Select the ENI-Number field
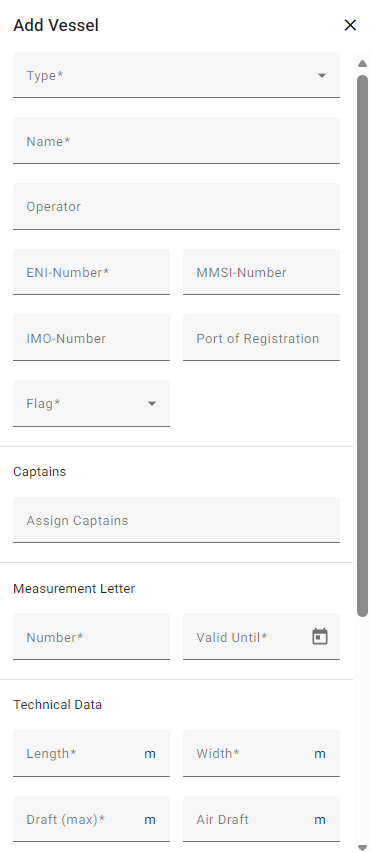 coord(91,272)
